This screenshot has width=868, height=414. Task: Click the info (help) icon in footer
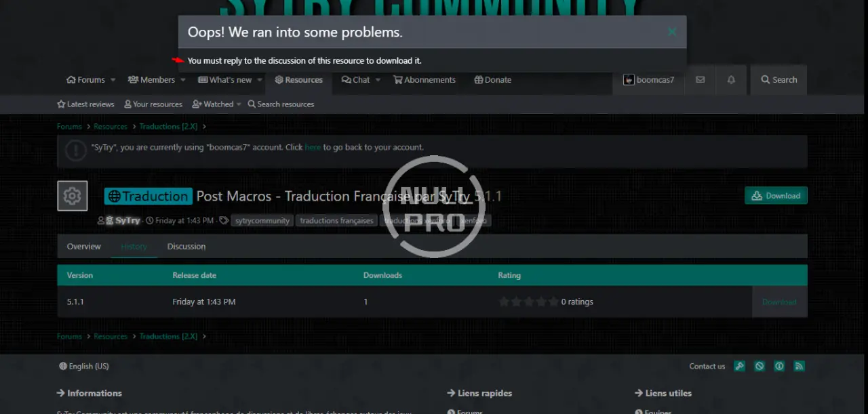coord(779,366)
